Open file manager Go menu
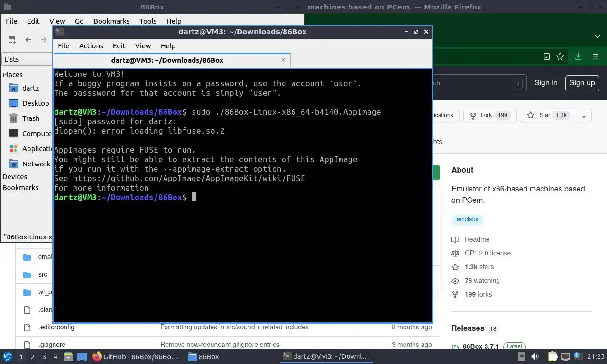The height and width of the screenshot is (364, 607). coord(79,21)
